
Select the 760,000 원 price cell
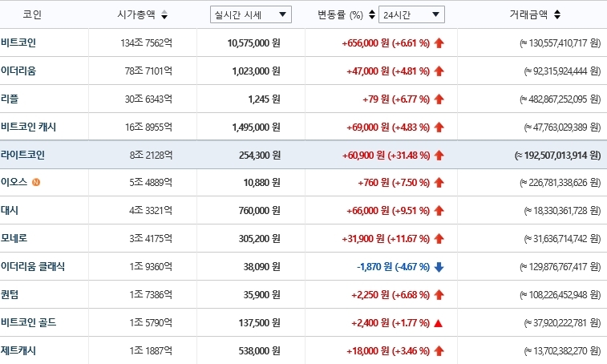[260, 211]
